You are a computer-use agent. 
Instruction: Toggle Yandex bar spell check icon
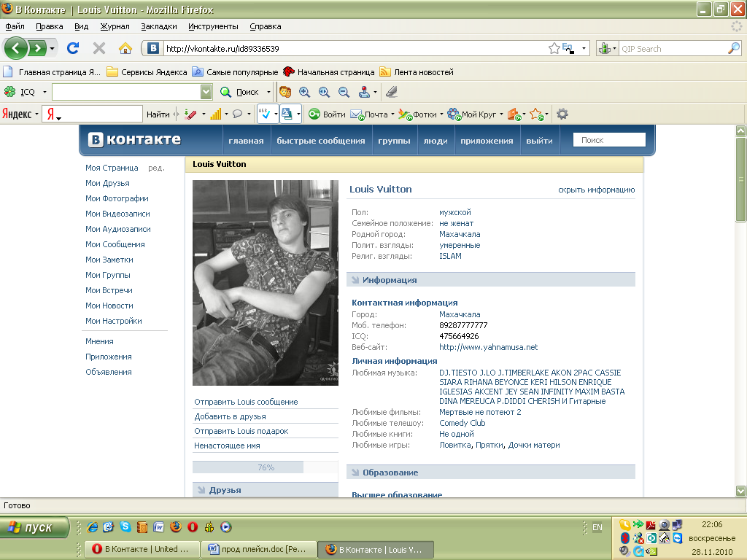point(264,114)
